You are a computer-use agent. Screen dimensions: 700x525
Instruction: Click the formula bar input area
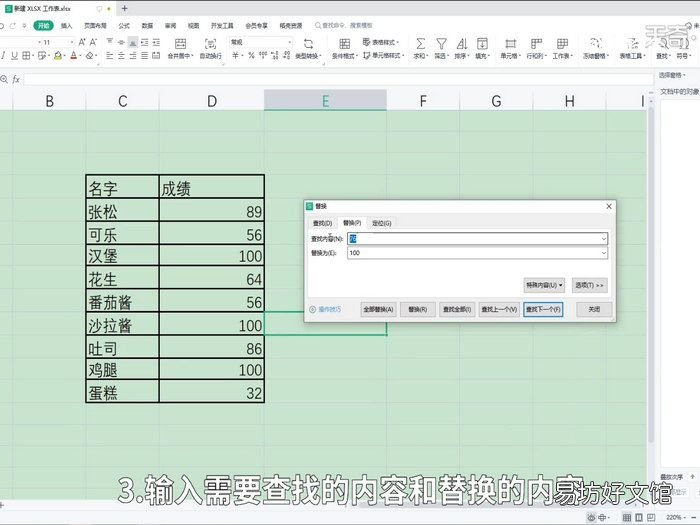coord(338,79)
